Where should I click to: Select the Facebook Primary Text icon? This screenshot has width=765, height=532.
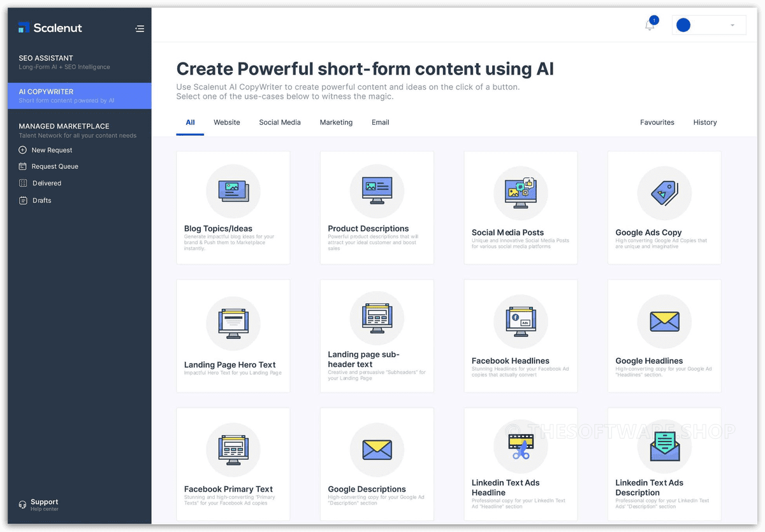pyautogui.click(x=233, y=449)
